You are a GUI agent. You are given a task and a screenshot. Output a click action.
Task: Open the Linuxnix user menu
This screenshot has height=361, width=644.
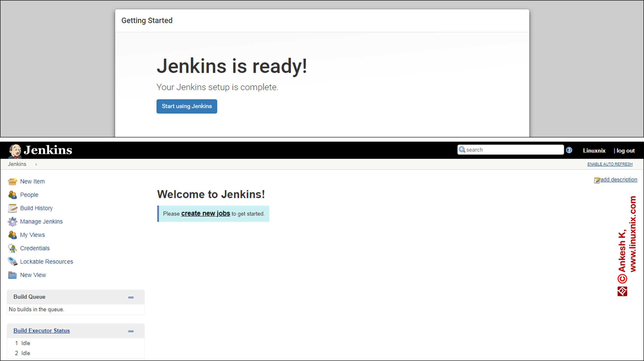[x=594, y=151]
